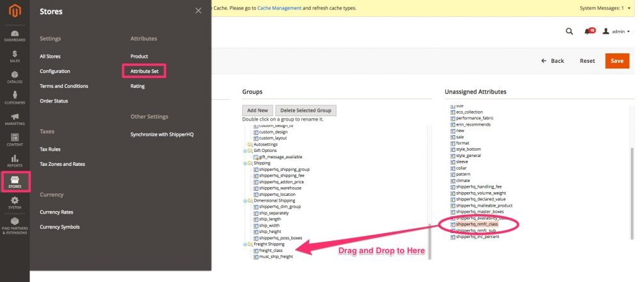Click the orange Save button
Image resolution: width=644 pixels, height=282 pixels.
(617, 61)
